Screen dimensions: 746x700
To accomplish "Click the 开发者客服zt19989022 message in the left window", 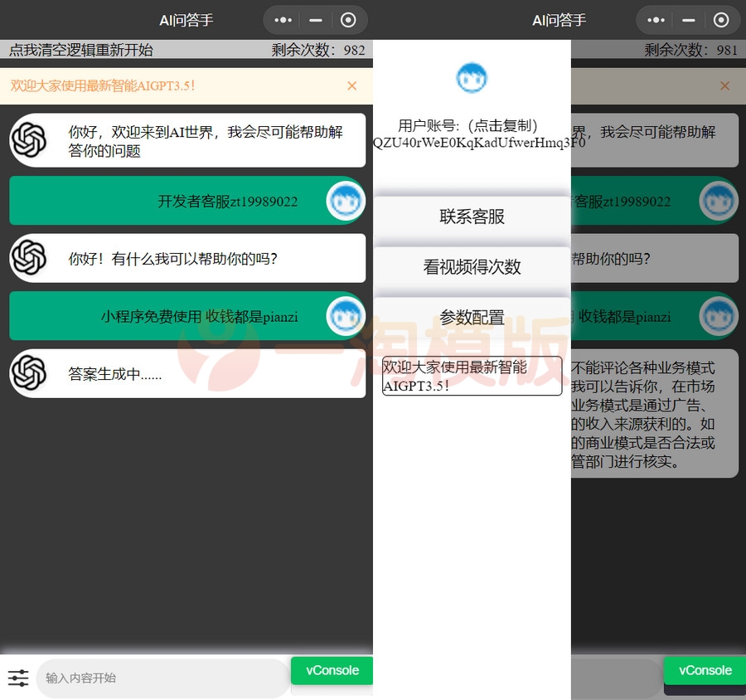I will pos(187,201).
